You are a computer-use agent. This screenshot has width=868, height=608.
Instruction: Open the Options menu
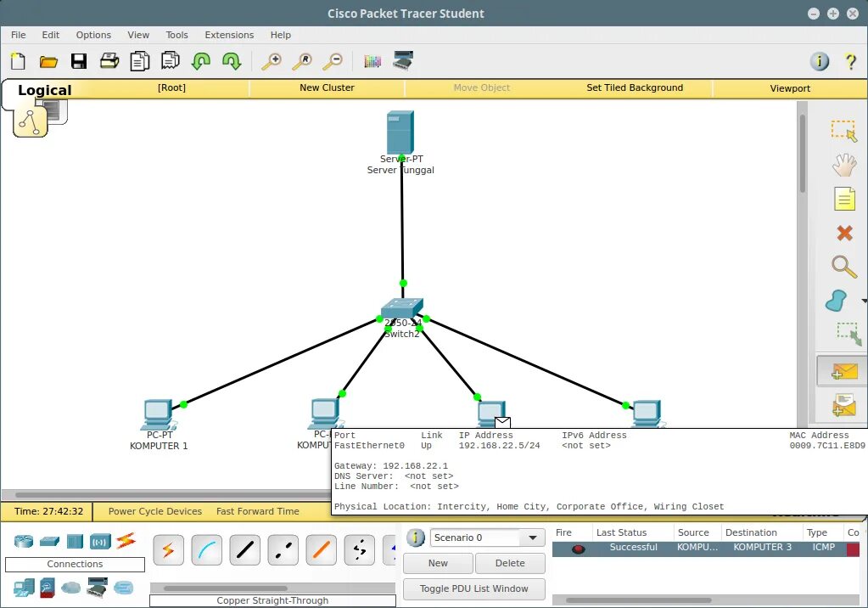[93, 35]
